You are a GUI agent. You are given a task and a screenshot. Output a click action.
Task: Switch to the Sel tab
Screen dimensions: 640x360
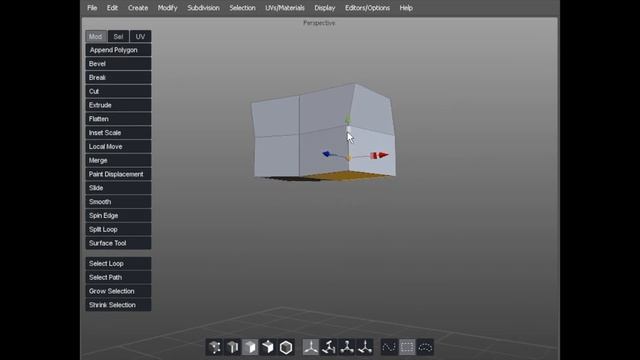pos(118,36)
